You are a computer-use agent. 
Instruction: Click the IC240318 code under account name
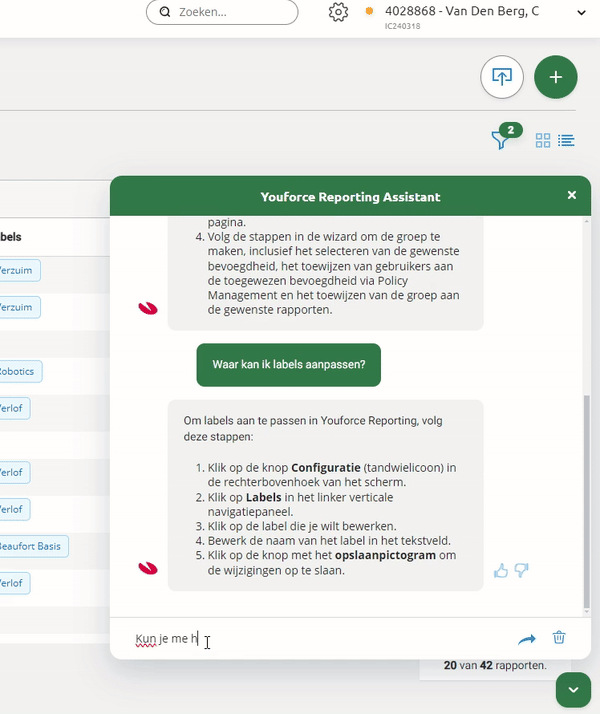click(402, 26)
